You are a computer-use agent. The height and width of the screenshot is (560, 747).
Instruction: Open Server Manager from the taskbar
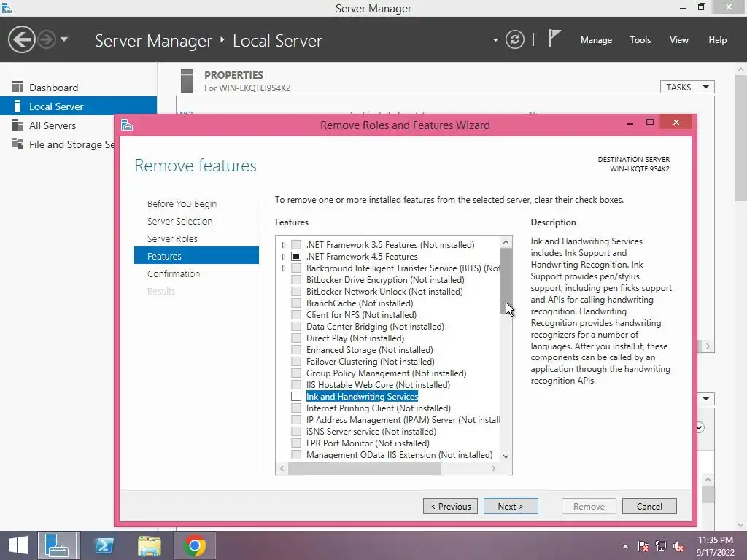click(x=57, y=545)
